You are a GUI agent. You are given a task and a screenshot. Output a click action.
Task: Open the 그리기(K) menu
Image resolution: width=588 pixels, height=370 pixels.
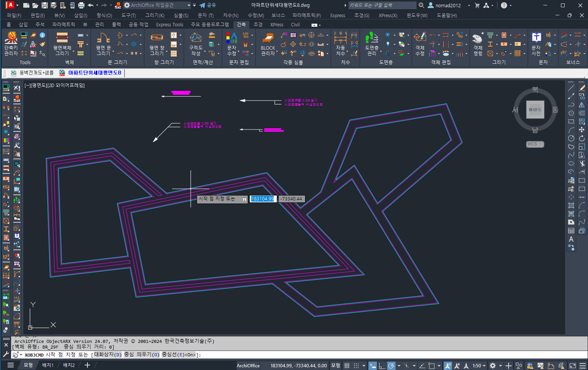155,15
